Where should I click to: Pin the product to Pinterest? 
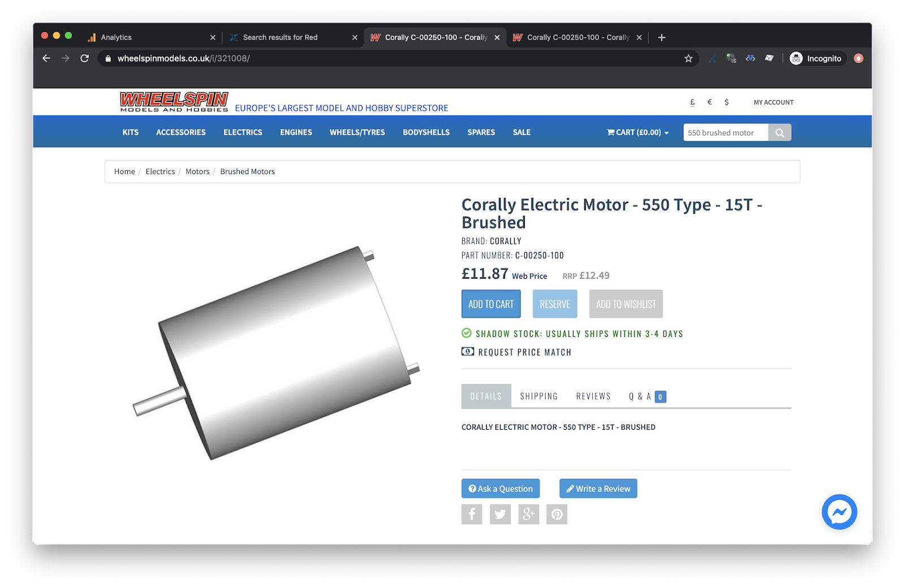pyautogui.click(x=557, y=514)
